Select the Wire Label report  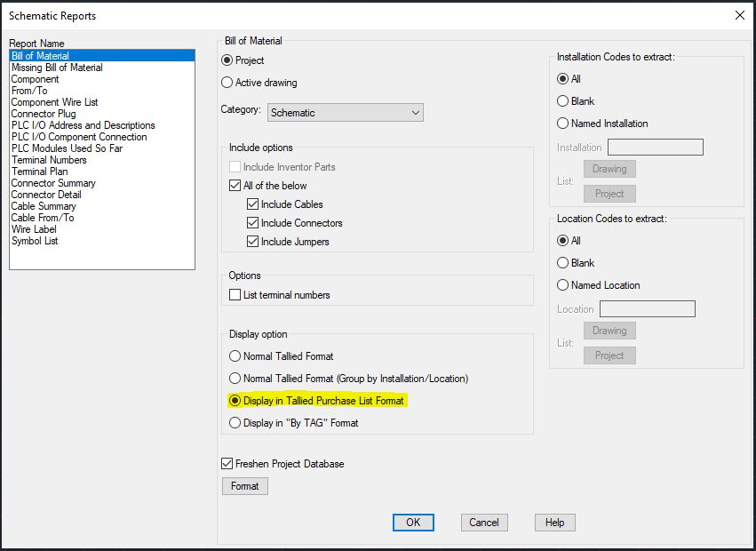click(x=32, y=228)
